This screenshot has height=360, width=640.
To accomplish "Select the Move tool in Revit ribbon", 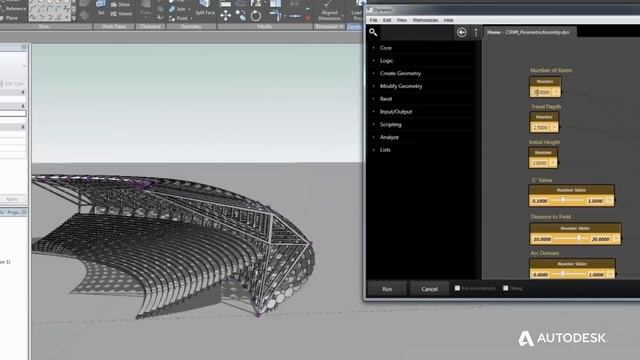I will [225, 16].
